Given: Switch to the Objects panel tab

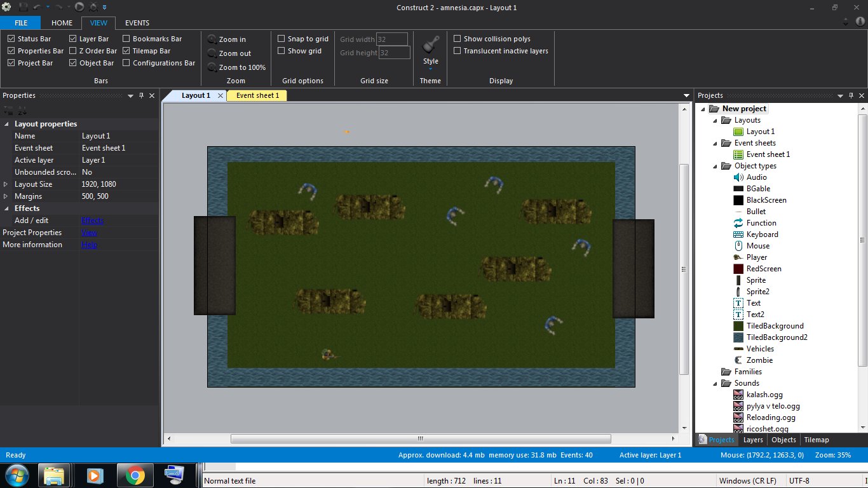Looking at the screenshot, I should tap(783, 440).
